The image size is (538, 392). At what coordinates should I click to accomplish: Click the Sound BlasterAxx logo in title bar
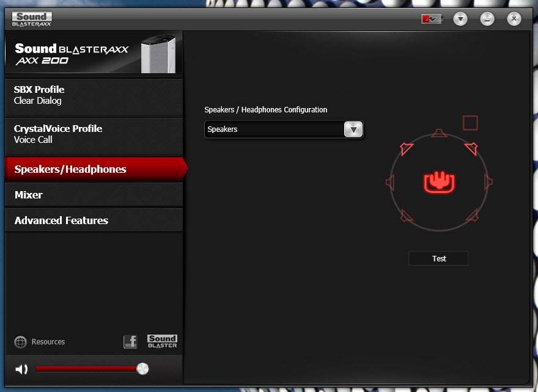[32, 19]
